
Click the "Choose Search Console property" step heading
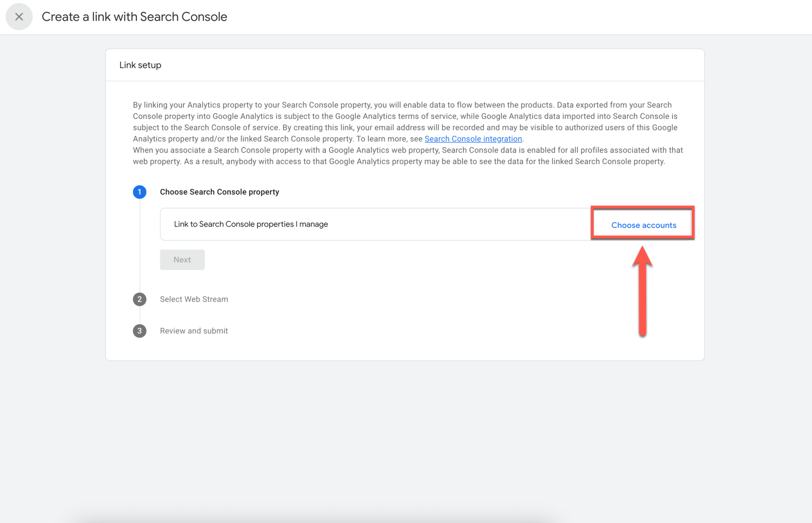tap(220, 192)
